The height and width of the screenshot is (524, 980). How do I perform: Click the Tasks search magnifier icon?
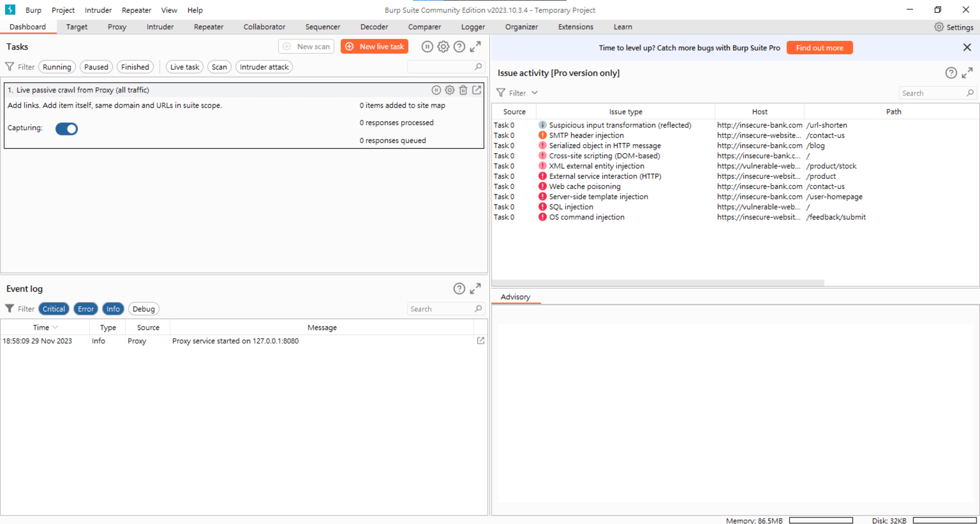pyautogui.click(x=478, y=67)
